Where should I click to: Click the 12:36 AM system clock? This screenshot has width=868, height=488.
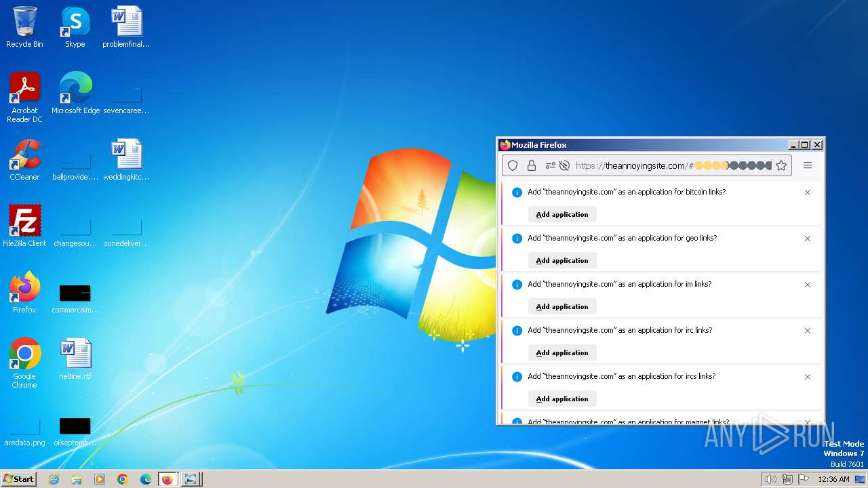tap(833, 479)
